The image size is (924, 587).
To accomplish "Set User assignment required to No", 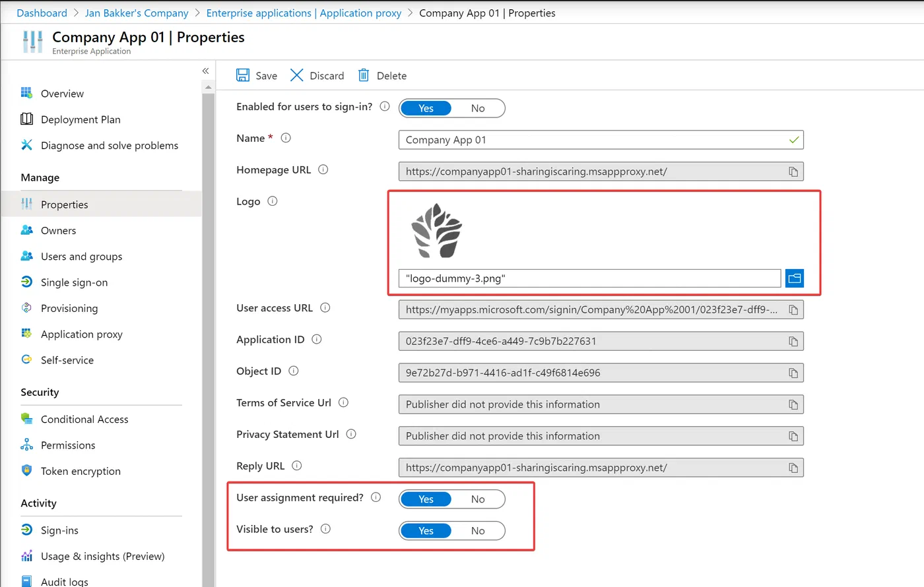I will coord(478,499).
